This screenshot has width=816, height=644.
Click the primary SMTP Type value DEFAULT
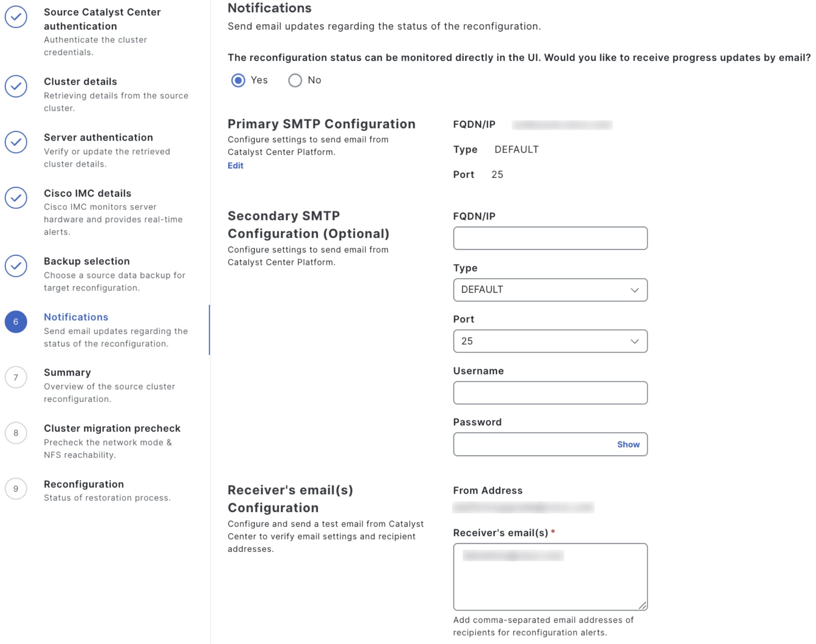pyautogui.click(x=516, y=149)
